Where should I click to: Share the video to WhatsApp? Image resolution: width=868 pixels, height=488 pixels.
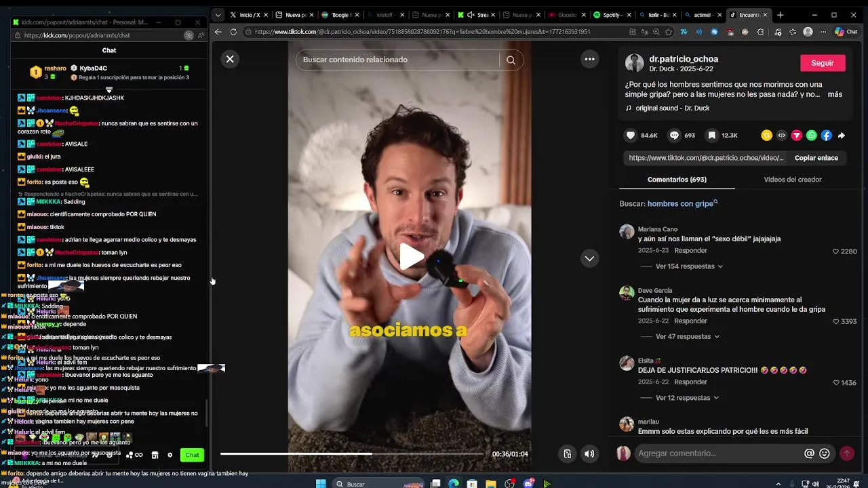pos(811,136)
